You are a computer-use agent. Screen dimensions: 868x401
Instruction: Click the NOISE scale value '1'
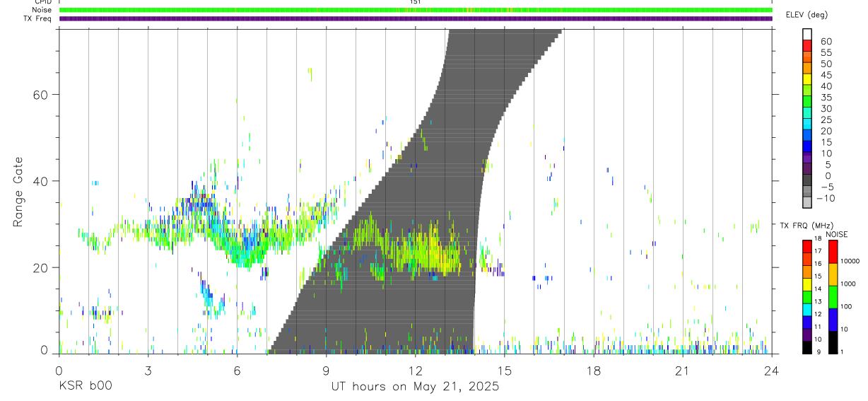point(843,352)
